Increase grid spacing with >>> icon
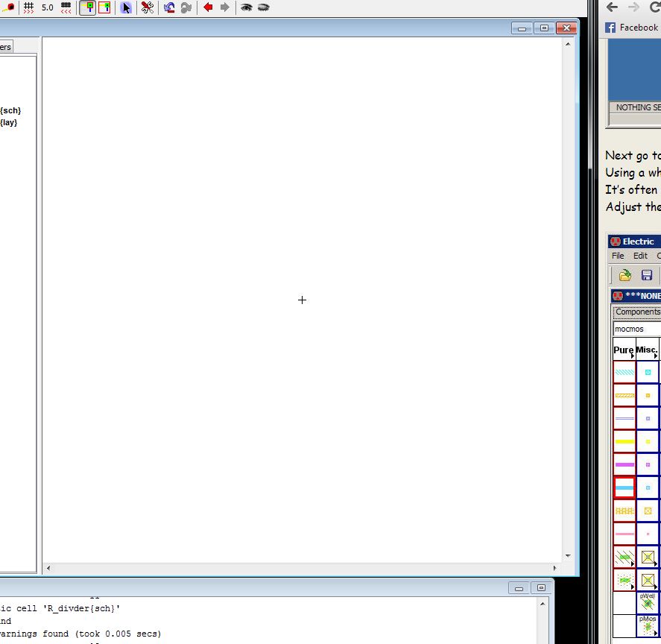The height and width of the screenshot is (644, 661). pos(28,7)
